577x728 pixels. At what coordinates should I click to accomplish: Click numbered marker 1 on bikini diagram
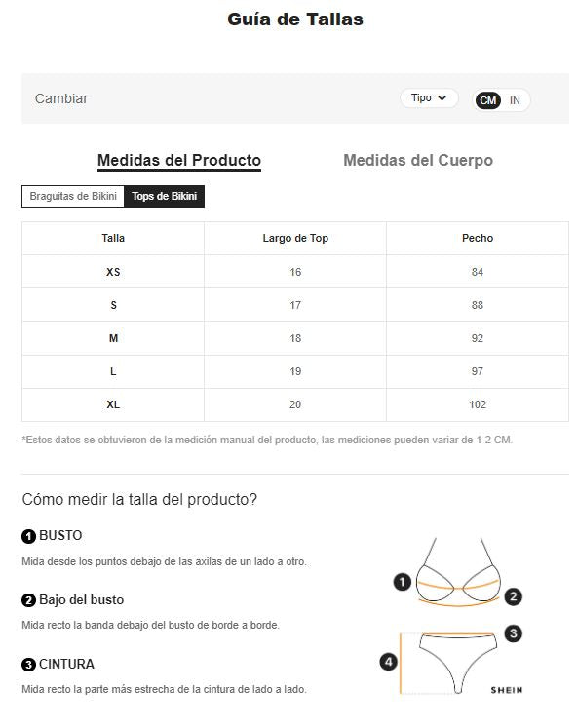(402, 582)
